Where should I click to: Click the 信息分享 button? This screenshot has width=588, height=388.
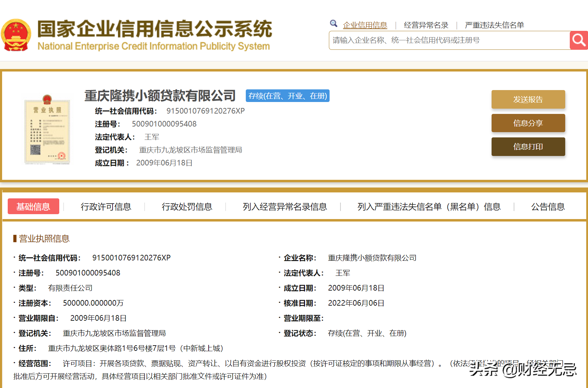528,123
